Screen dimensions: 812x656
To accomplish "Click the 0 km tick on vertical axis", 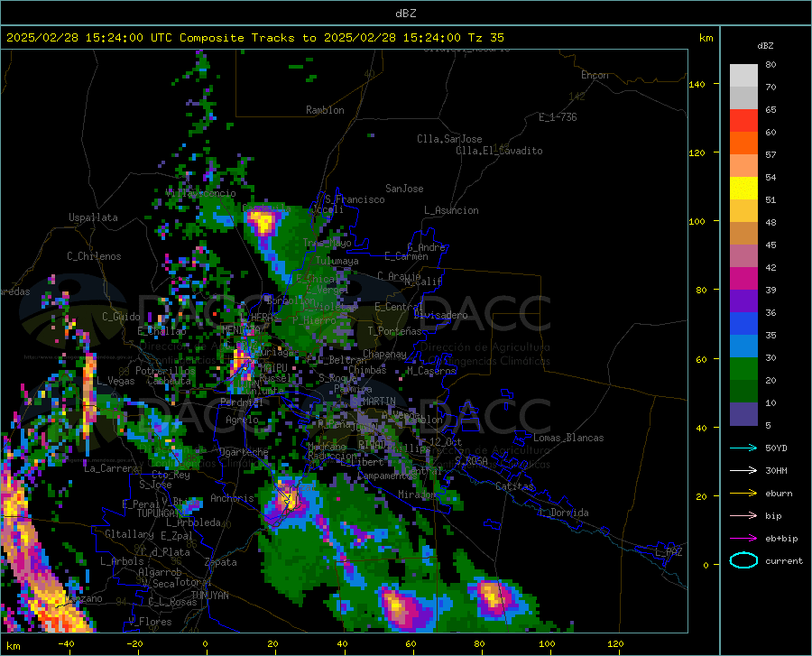I will (x=706, y=565).
